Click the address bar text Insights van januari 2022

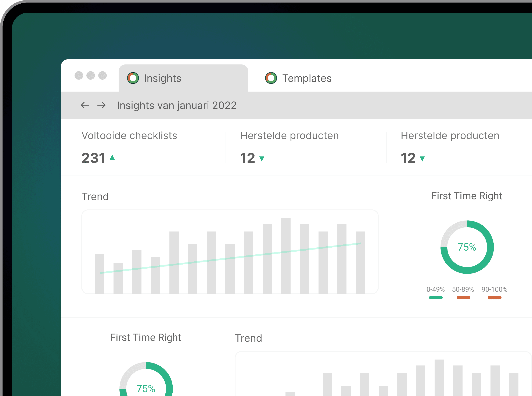(x=177, y=106)
